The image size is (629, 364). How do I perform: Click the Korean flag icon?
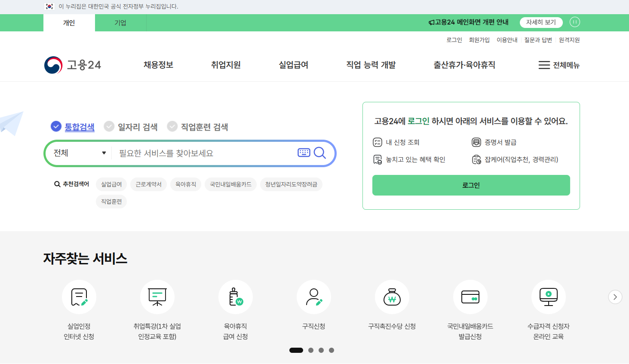(49, 6)
